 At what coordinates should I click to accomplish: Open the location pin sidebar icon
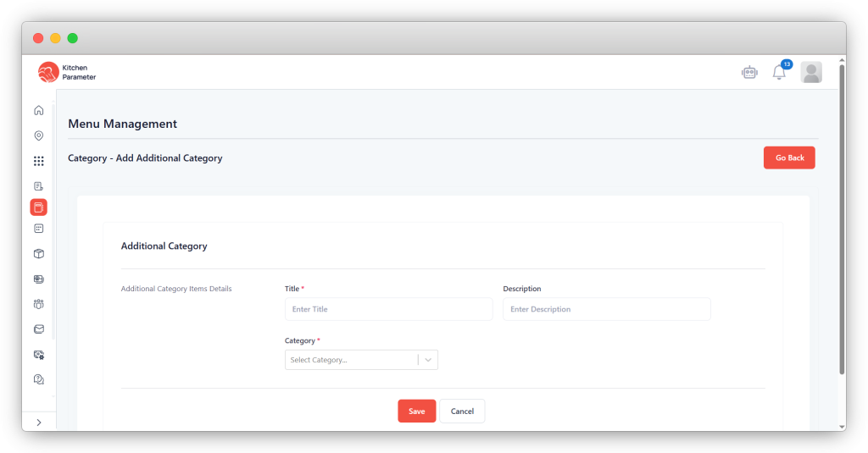point(38,135)
